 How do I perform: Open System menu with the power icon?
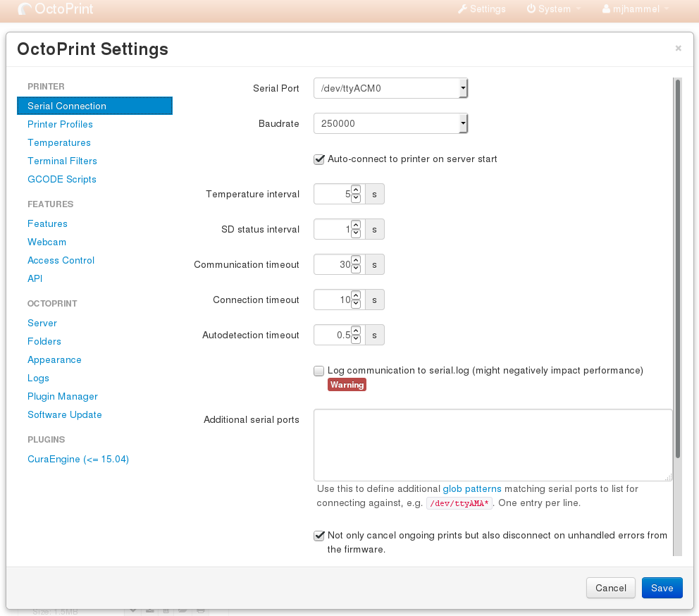pos(554,9)
